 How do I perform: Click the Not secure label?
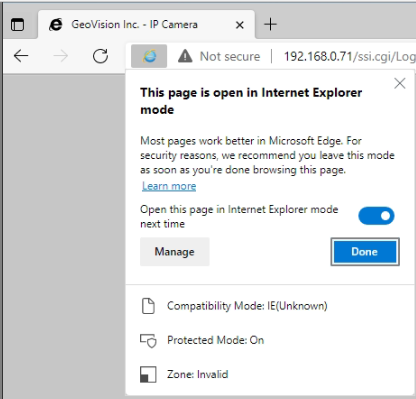(x=230, y=56)
